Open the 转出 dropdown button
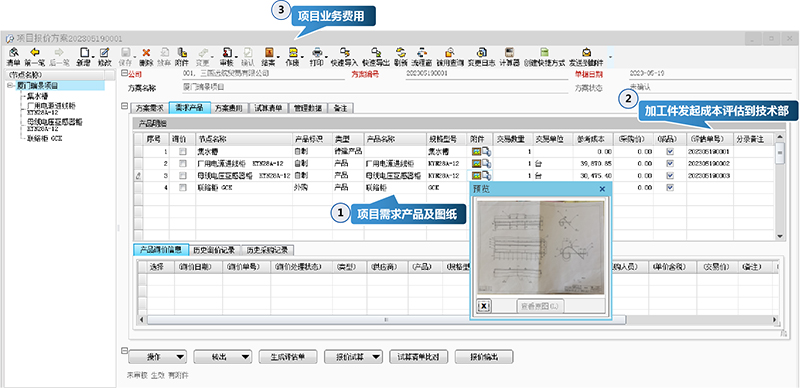800x388 pixels. [223, 356]
